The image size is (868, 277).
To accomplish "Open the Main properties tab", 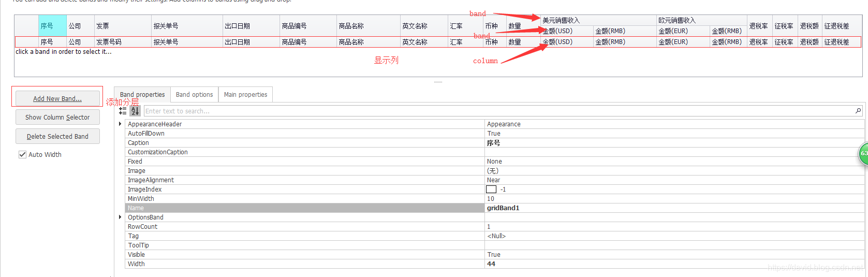I will [245, 94].
